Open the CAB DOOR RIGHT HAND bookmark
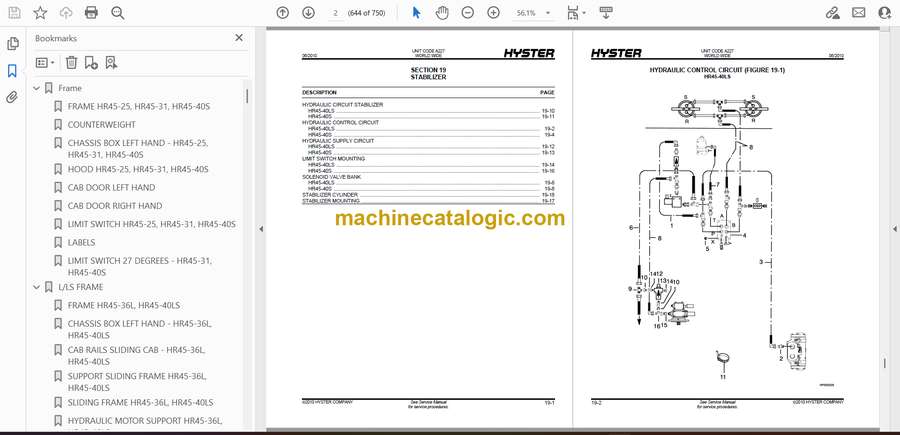Viewport: 900px width, 435px height. [x=115, y=205]
